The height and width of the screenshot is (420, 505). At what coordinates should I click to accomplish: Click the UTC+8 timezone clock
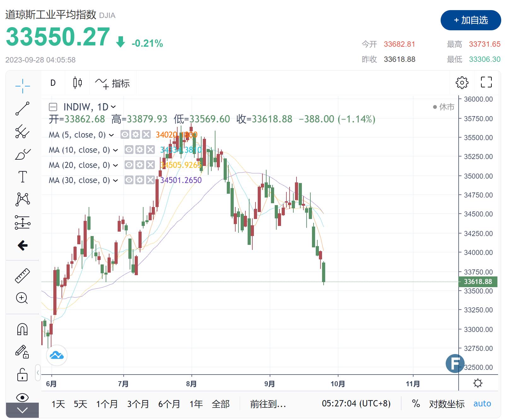tap(356, 404)
